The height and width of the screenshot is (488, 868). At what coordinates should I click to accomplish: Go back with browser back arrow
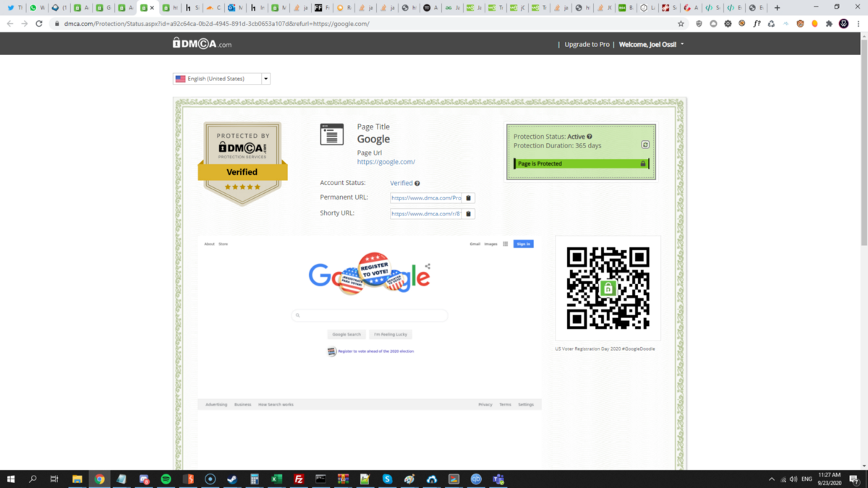pos(10,24)
